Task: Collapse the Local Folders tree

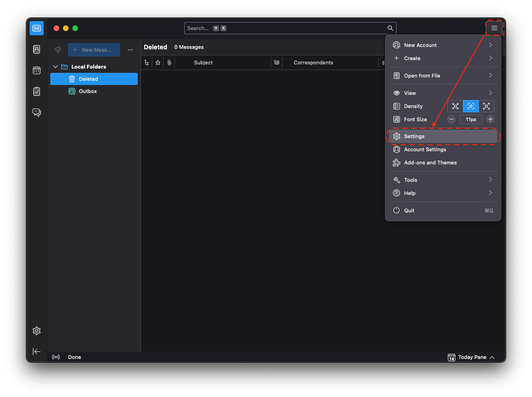Action: [55, 67]
